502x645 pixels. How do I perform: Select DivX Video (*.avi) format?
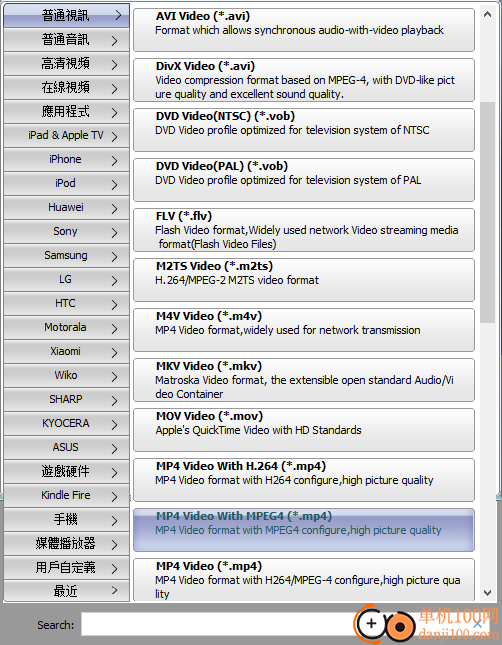click(304, 80)
